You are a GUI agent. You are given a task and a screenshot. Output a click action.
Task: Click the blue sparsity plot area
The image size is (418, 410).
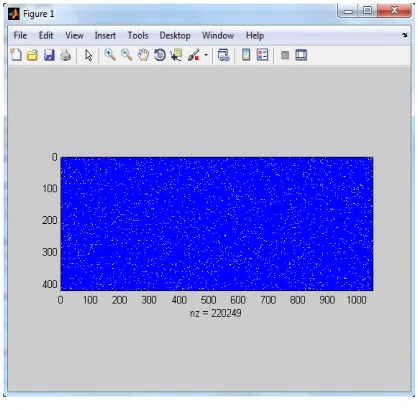tap(217, 224)
